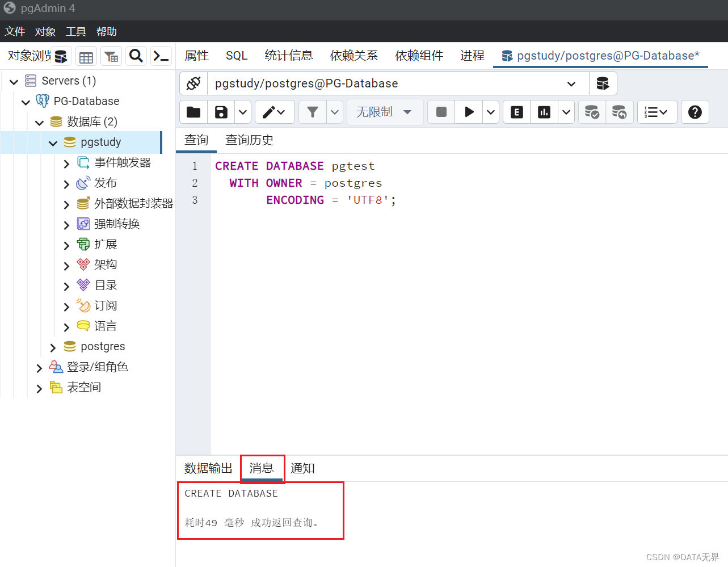Open the explain options dropdown arrow
Screen dimensions: 728x567
[x=566, y=112]
